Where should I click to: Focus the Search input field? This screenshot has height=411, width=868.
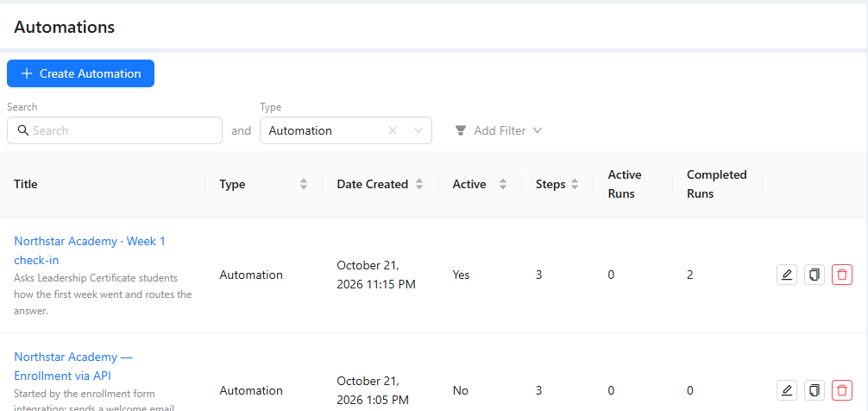click(x=115, y=130)
